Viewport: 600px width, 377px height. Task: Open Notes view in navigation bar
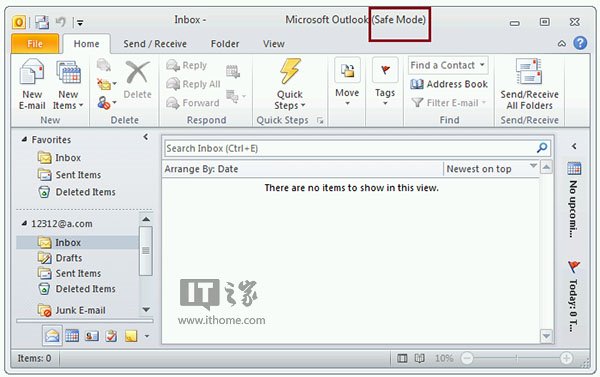point(131,336)
